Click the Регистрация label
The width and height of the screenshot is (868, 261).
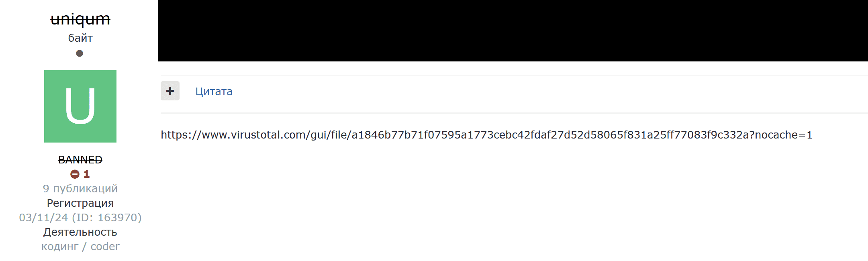[x=80, y=203]
